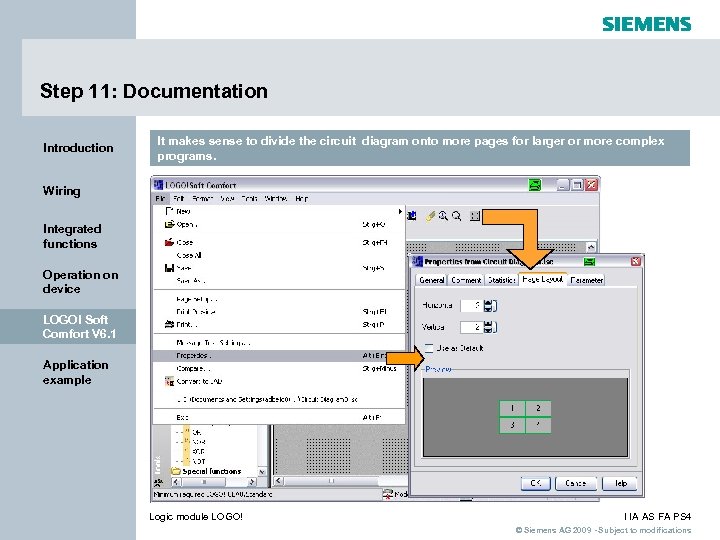Click the Vertical value stepper arrows

[x=489, y=327]
